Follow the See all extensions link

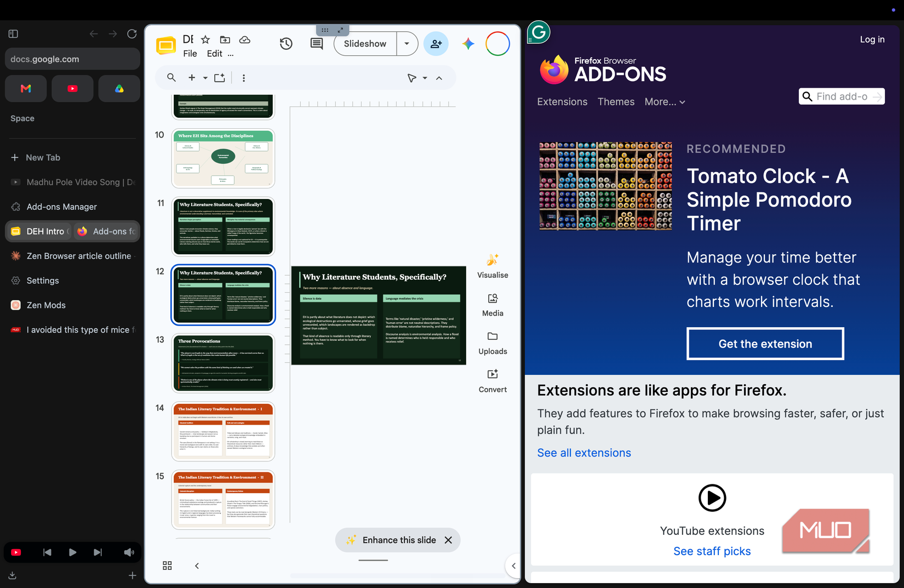click(x=584, y=453)
